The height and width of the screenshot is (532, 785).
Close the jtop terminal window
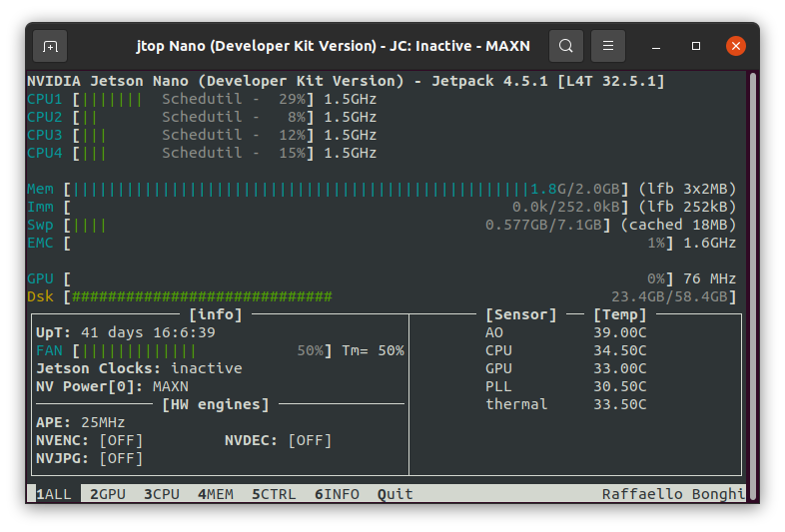[735, 46]
